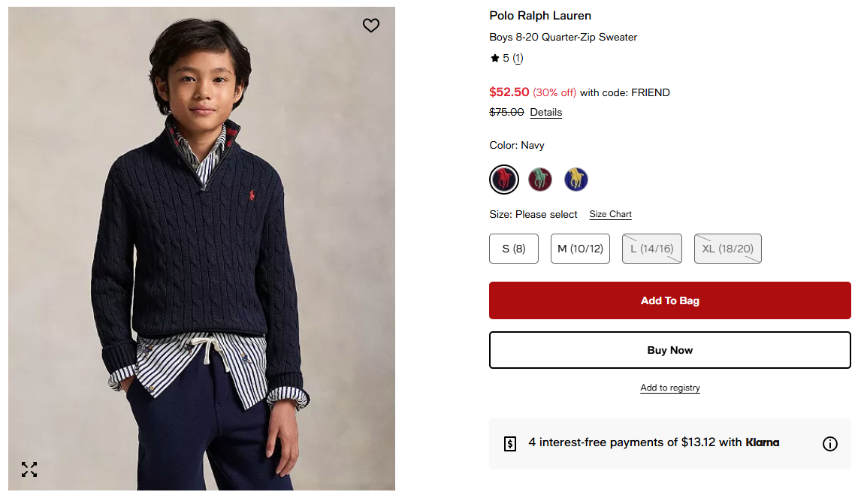Choose unavailable size XL (18/20)

coord(728,249)
